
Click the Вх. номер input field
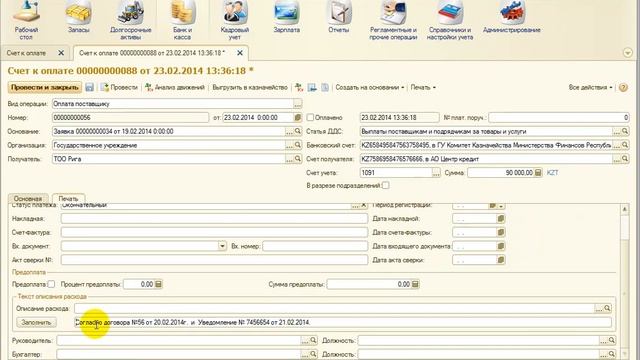[315, 246]
